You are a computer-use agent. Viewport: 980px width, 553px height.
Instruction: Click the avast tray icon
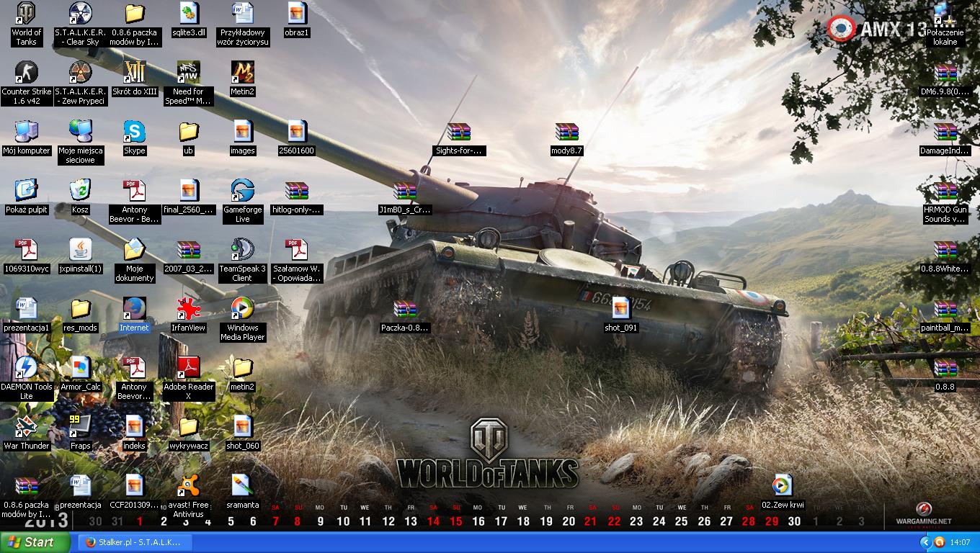[939, 542]
